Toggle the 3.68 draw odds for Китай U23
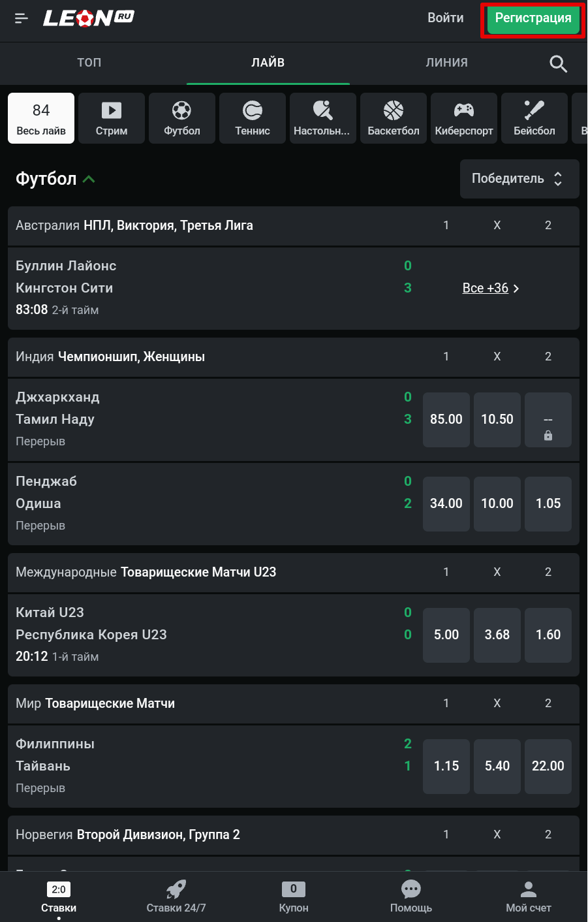Image resolution: width=588 pixels, height=922 pixels. [x=497, y=635]
